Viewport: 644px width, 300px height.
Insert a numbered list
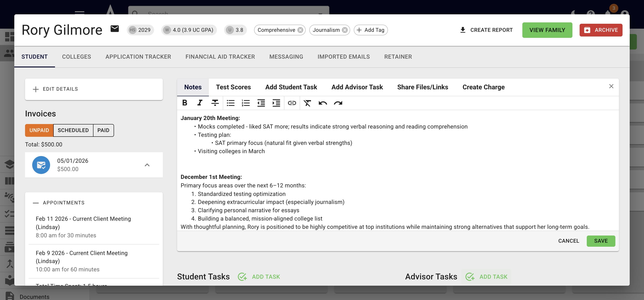(246, 103)
